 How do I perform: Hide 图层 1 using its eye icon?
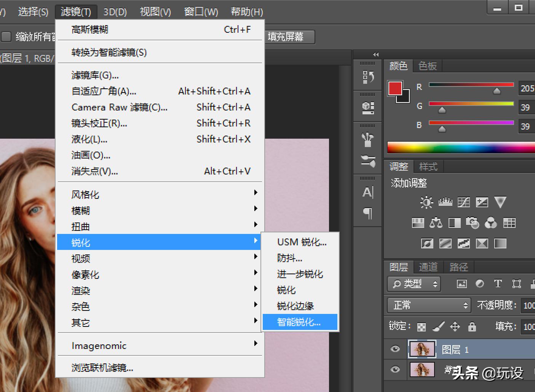point(395,349)
